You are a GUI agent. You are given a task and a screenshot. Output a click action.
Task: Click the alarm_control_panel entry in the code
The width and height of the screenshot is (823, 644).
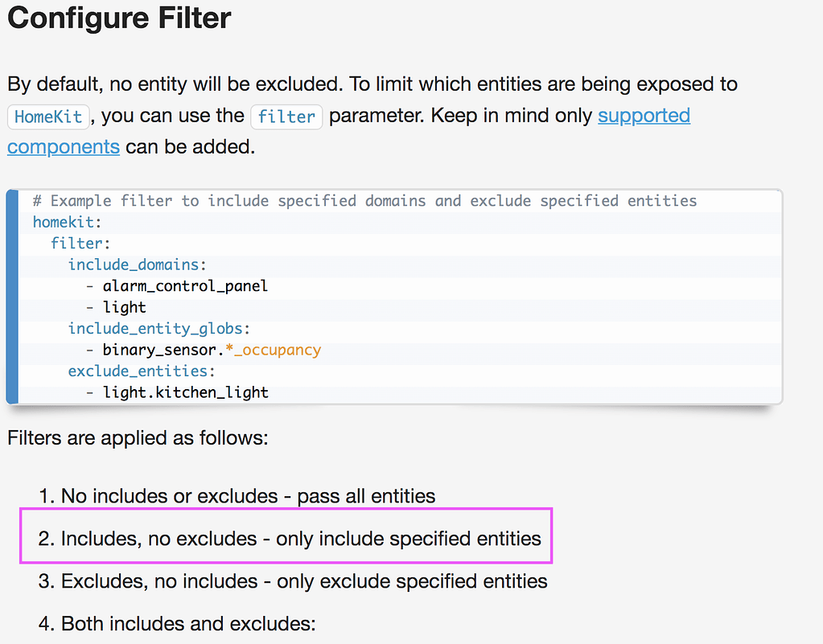tap(185, 285)
